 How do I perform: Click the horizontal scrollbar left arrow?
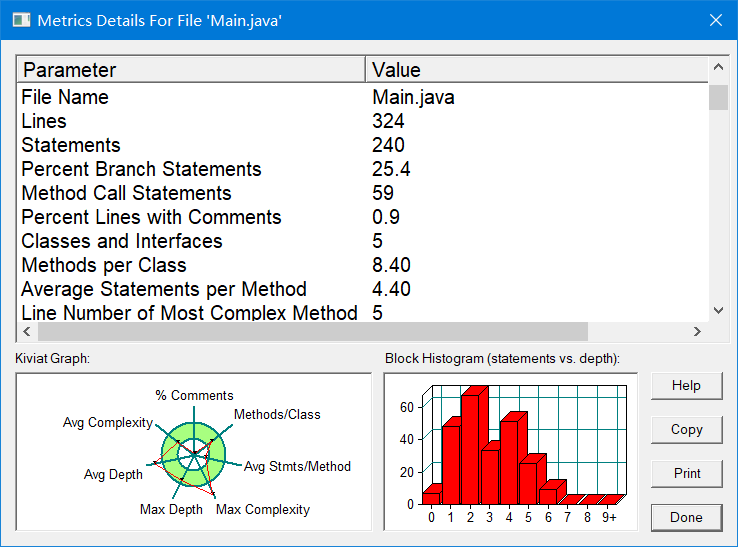27,331
